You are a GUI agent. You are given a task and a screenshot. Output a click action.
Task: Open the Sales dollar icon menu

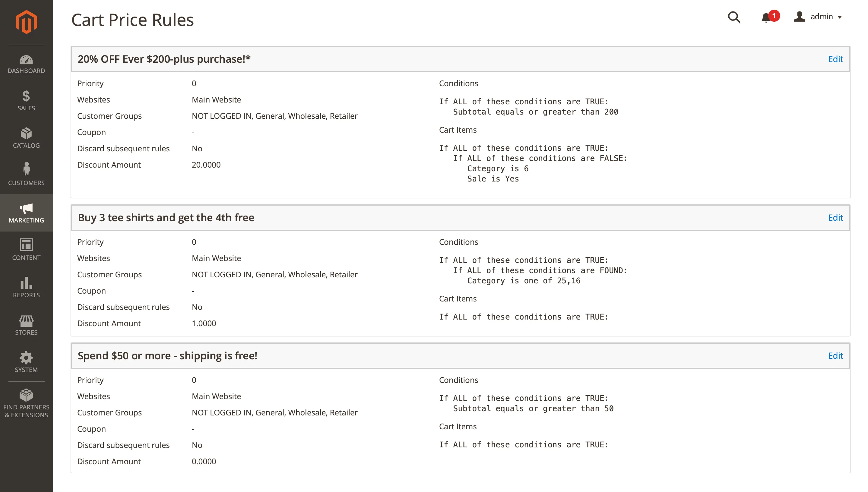tap(26, 101)
